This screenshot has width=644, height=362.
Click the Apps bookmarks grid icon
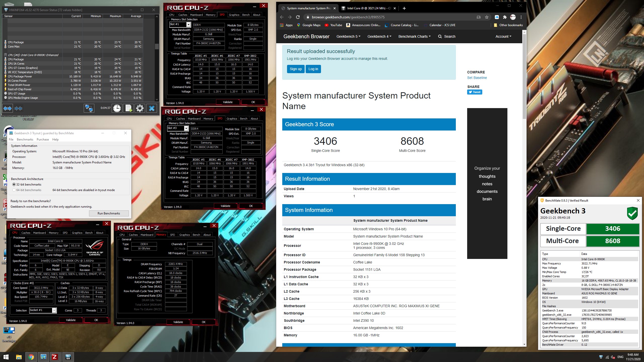282,25
